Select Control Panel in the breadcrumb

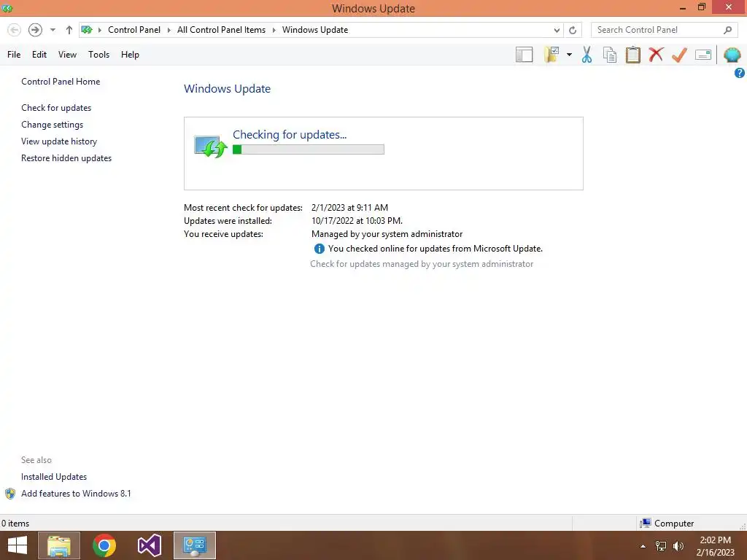coord(134,30)
